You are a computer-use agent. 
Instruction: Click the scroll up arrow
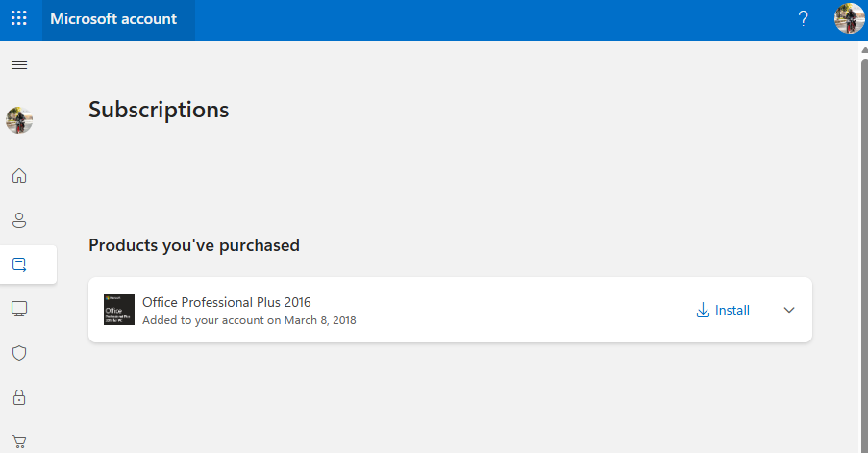(x=862, y=49)
